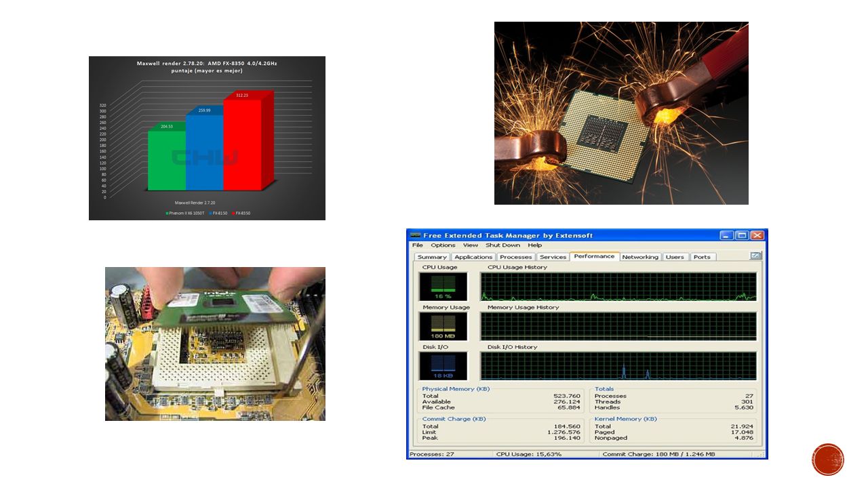Click the Disk I/O gauge showing 18 KB

[x=443, y=366]
